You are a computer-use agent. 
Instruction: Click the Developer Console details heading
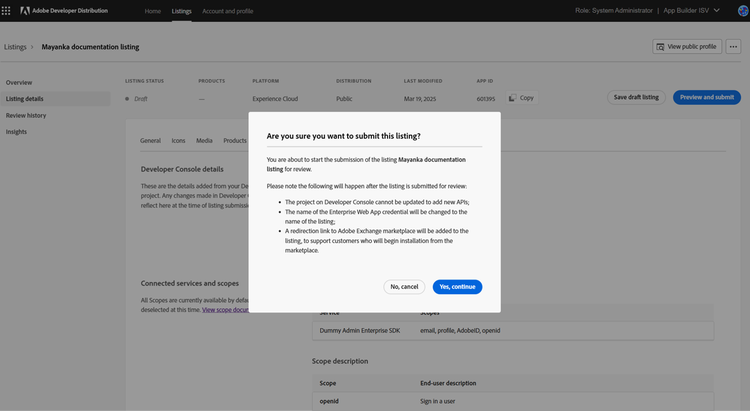[182, 169]
